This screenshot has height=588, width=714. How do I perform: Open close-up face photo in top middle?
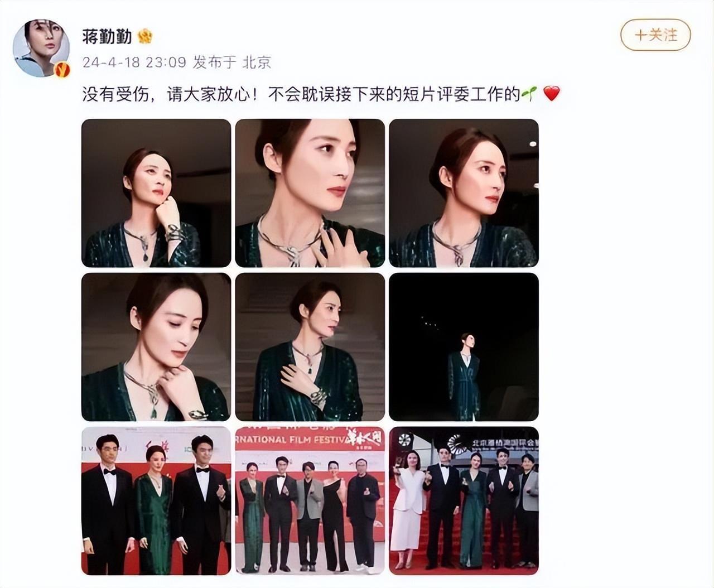click(310, 193)
